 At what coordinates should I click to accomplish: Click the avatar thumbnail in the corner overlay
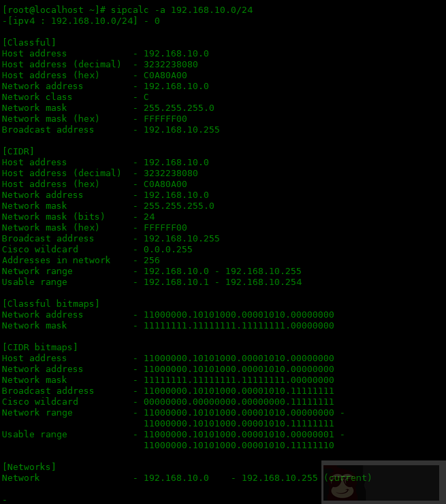coord(343,483)
